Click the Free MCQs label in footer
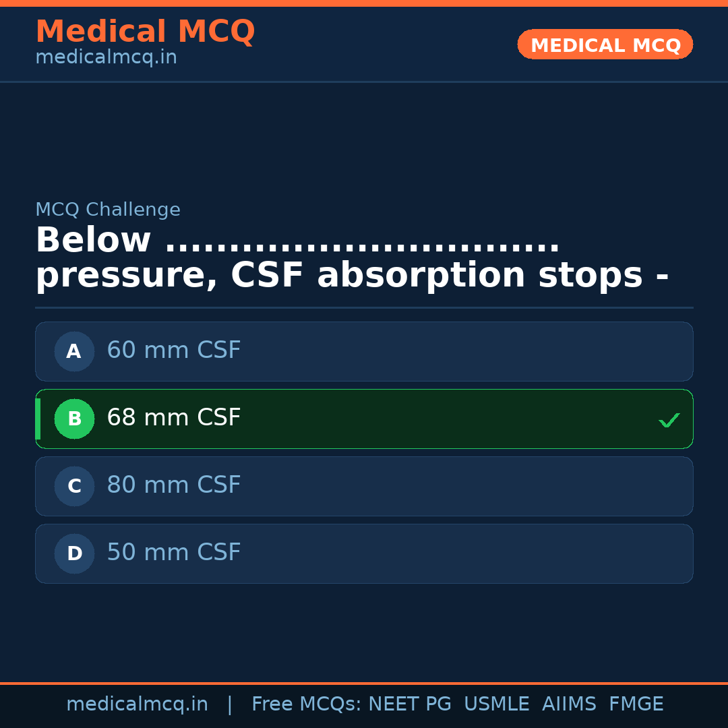The image size is (728, 728). [x=307, y=704]
